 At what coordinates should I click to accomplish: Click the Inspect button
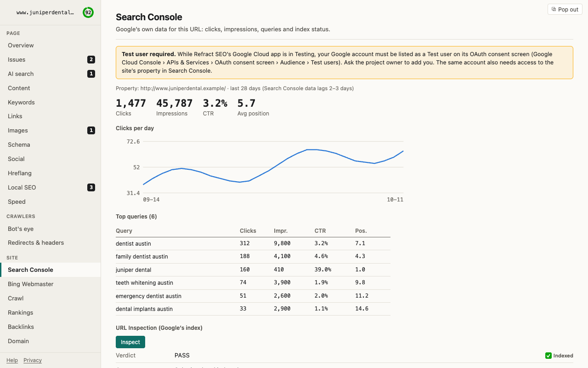coord(130,342)
